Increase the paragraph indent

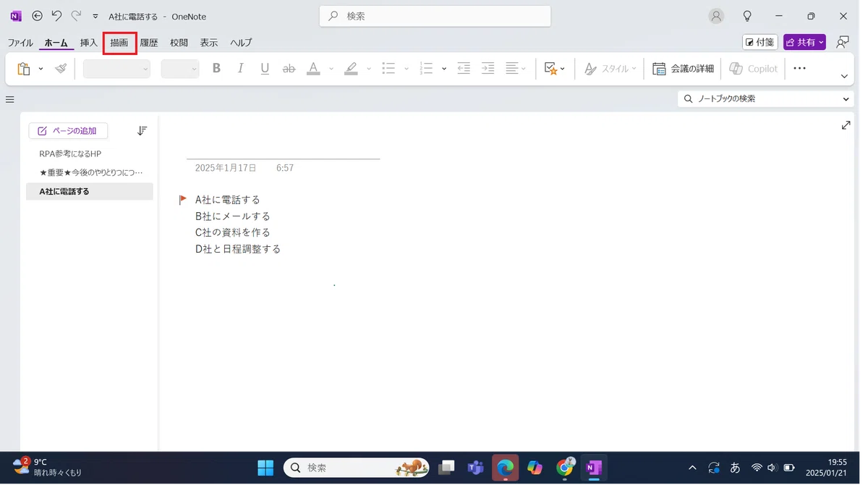tap(488, 69)
